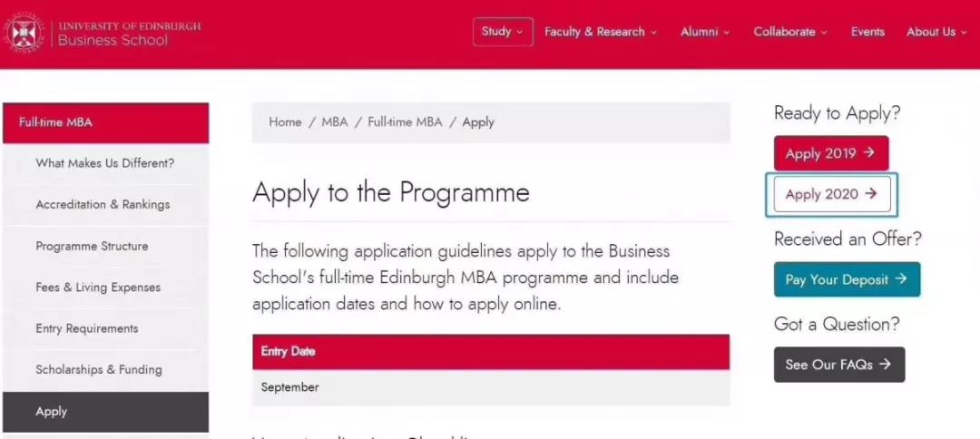Open the Collaborate menu
980x439 pixels.
[x=790, y=32]
